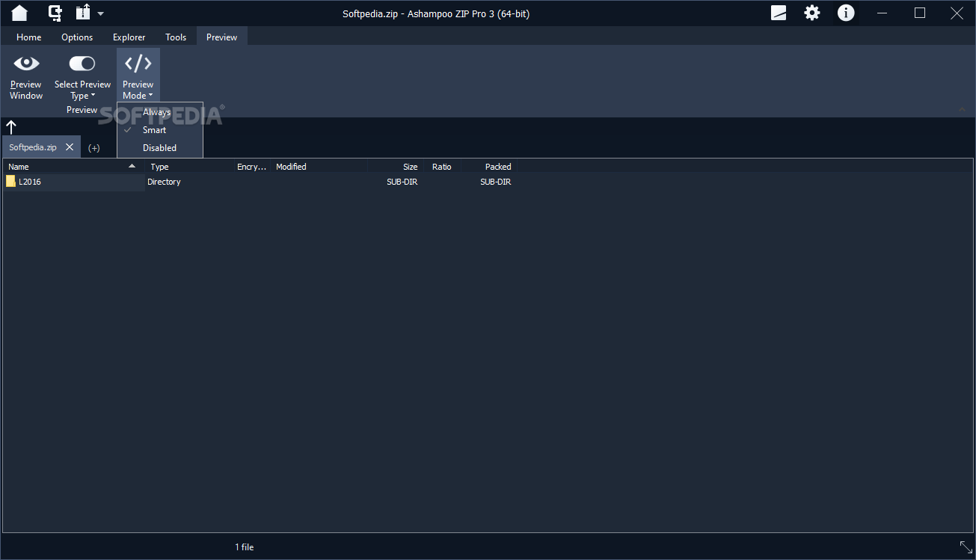Sort by the Packed column header
Viewport: 976px width, 560px height.
(488, 167)
